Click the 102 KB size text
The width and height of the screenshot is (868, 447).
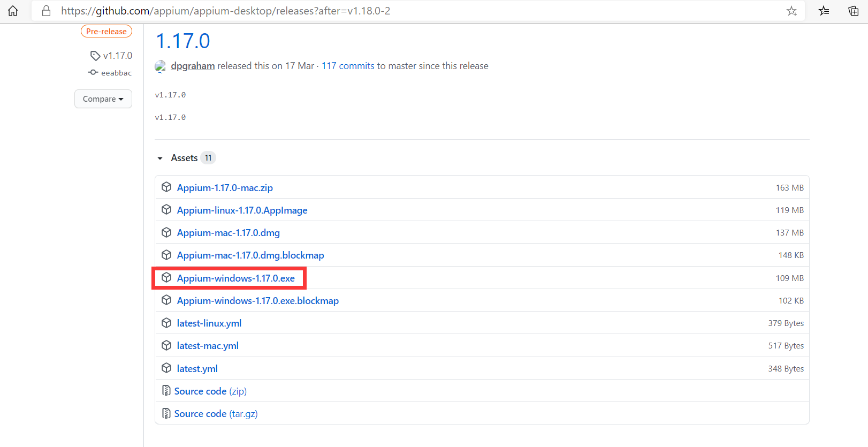pos(791,301)
